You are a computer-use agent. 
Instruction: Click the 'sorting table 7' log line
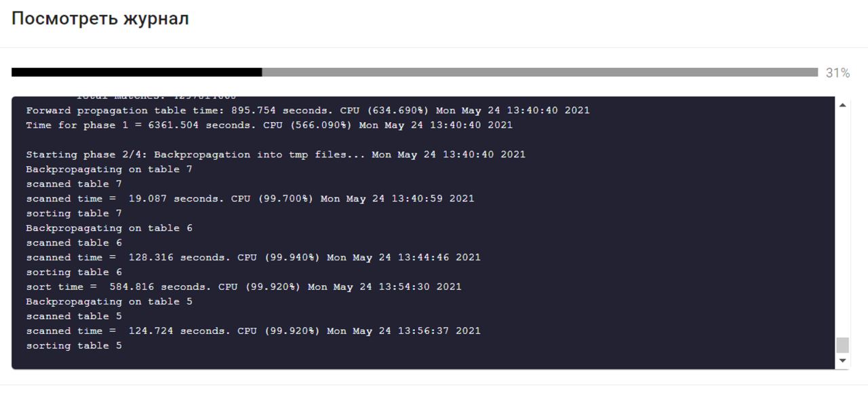point(74,213)
